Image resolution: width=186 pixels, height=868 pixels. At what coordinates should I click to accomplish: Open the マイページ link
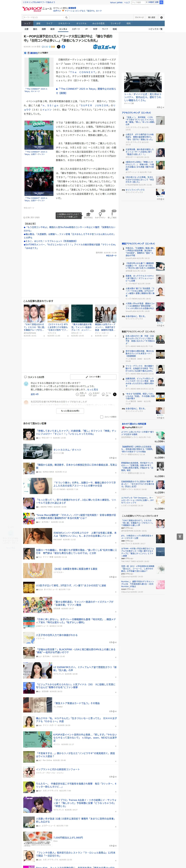coord(139,17)
